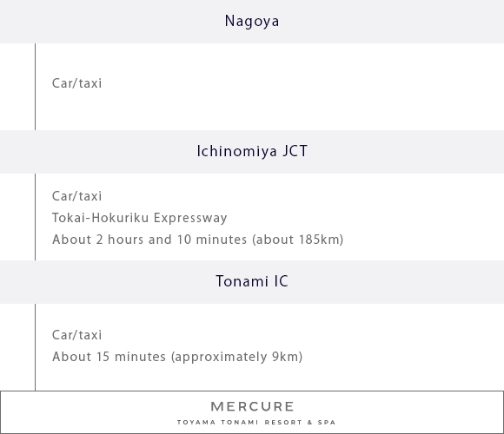Click Car/taxi text below Ichinomiya JCT

click(x=76, y=196)
